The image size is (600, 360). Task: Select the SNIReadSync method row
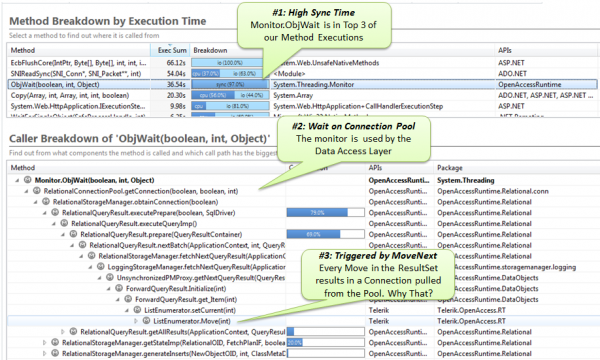302,73
